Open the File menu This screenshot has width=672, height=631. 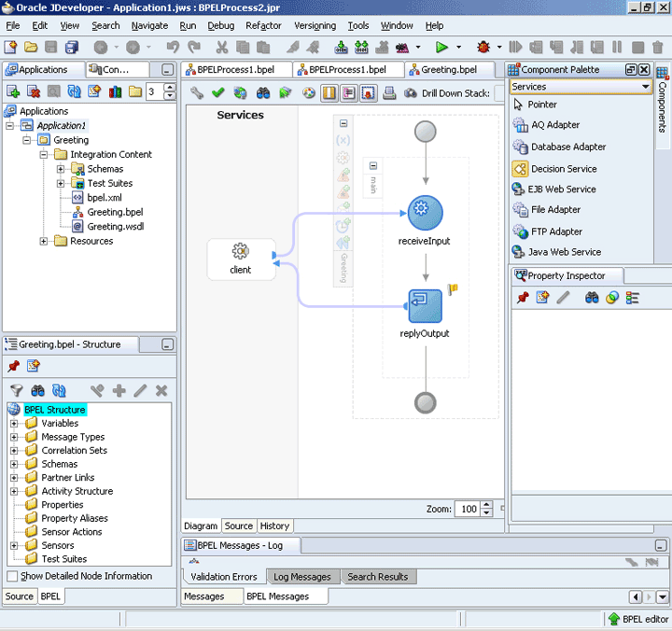12,26
